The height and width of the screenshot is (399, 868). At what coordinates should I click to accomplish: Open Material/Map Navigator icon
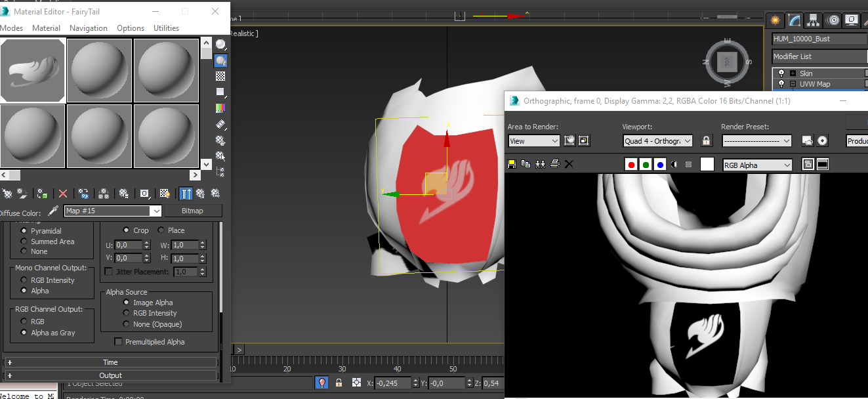point(221,172)
